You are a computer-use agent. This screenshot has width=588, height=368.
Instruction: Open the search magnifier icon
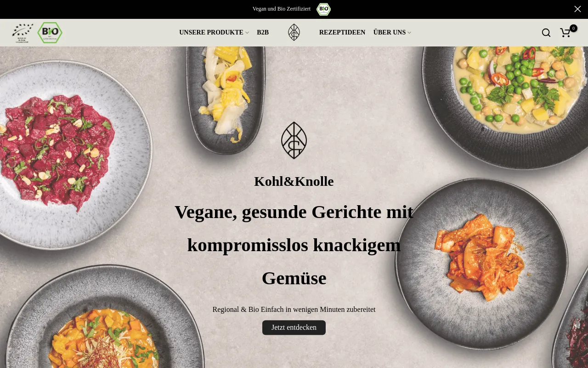click(546, 33)
